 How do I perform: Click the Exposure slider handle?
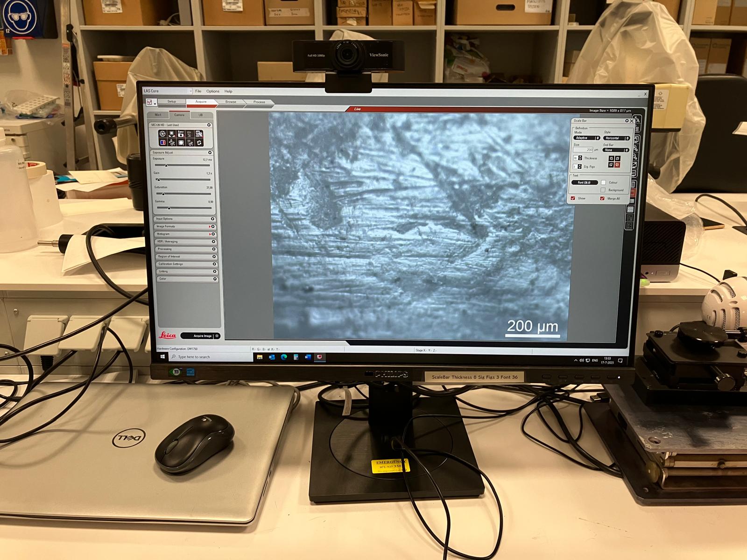166,166
